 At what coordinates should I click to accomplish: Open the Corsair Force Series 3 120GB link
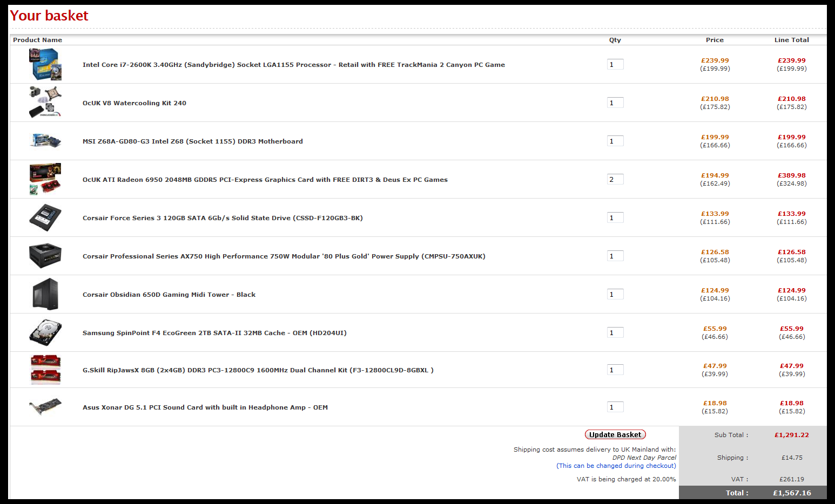pos(223,218)
